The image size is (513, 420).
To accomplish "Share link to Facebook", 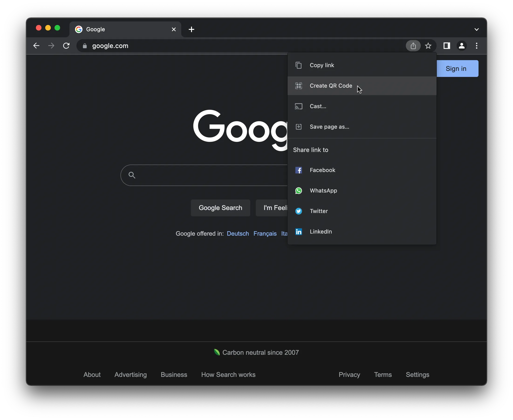I will coord(362,170).
